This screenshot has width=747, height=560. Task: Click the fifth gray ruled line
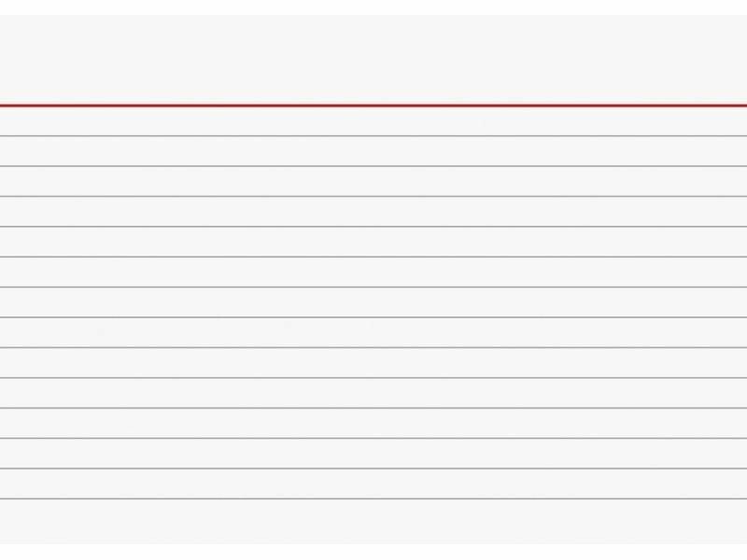click(x=373, y=257)
